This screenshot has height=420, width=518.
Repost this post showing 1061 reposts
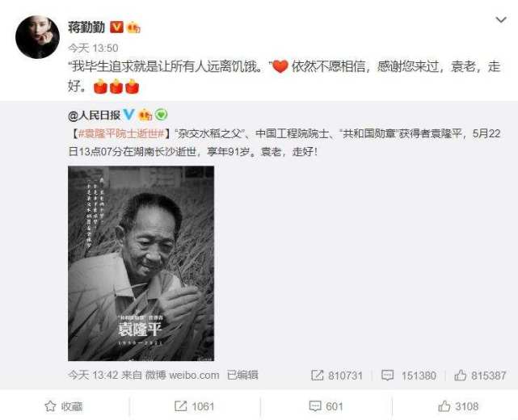[x=194, y=406]
